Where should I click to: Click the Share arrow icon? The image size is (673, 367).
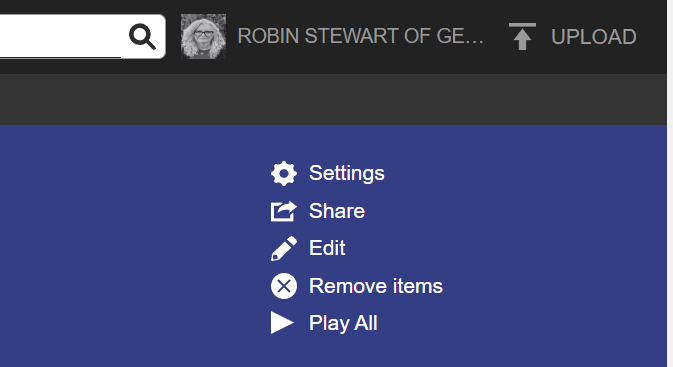(x=284, y=211)
